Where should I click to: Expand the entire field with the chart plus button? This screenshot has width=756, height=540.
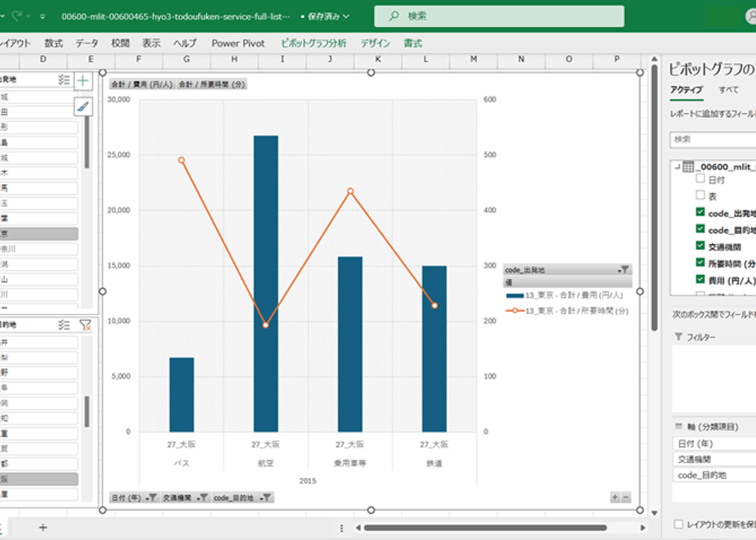[x=614, y=497]
